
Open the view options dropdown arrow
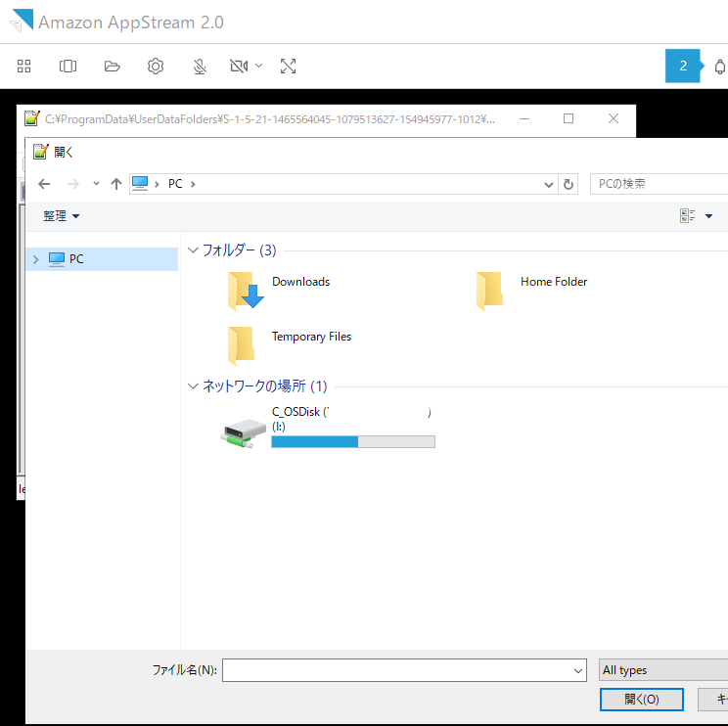pyautogui.click(x=709, y=216)
